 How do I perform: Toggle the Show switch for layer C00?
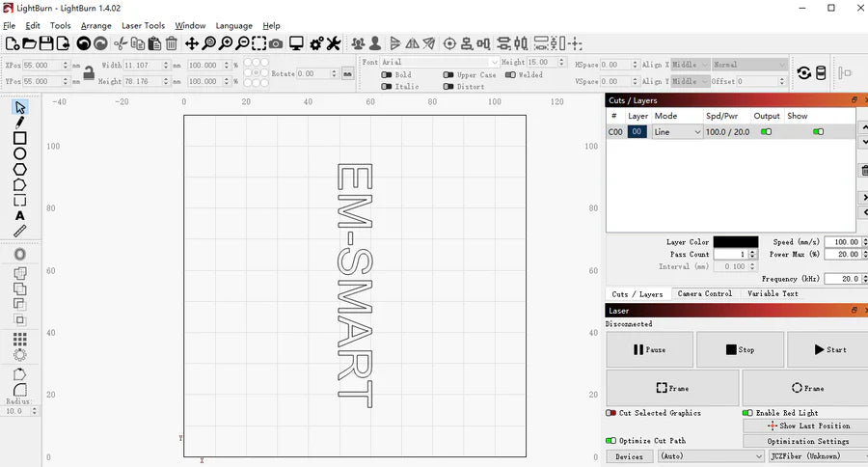click(818, 132)
